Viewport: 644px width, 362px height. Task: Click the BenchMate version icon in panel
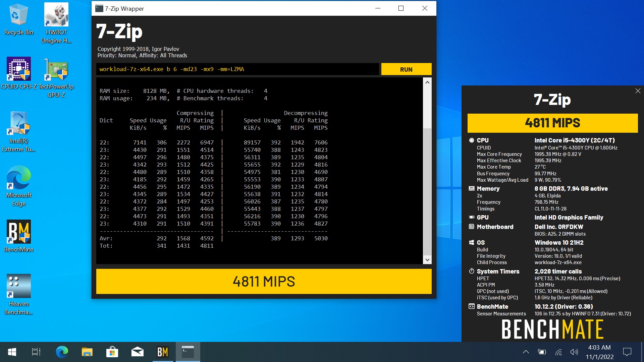(472, 306)
